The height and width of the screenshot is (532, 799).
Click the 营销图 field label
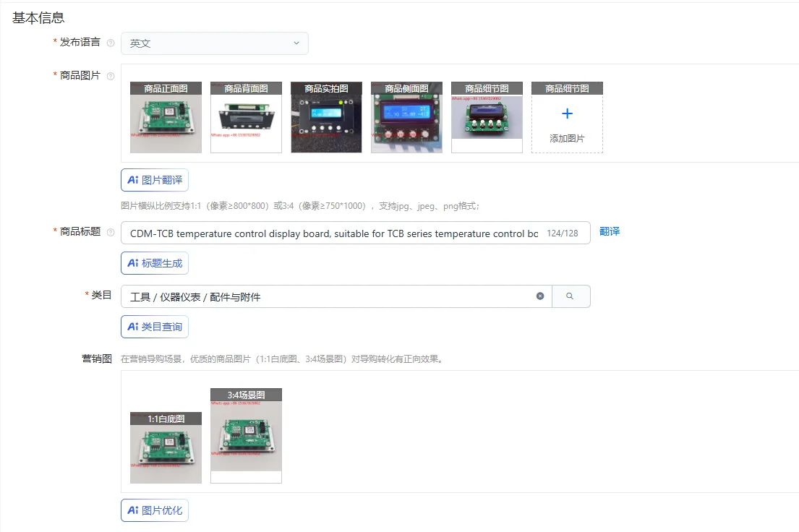97,359
